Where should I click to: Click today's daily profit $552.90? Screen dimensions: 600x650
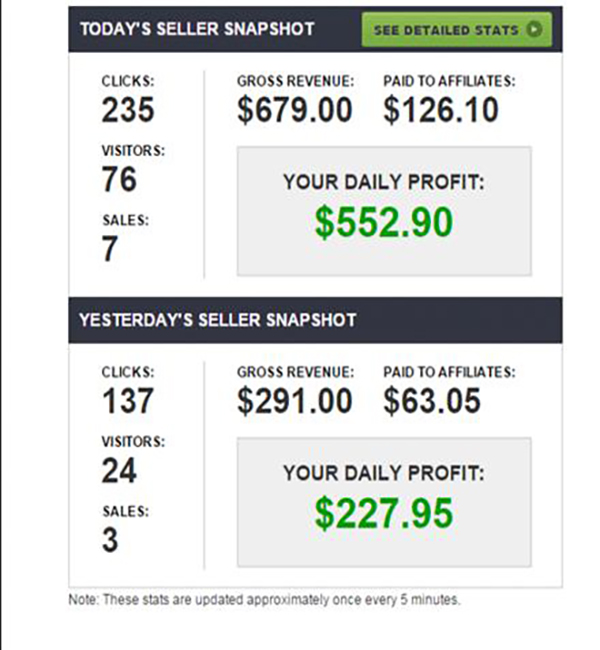[384, 223]
